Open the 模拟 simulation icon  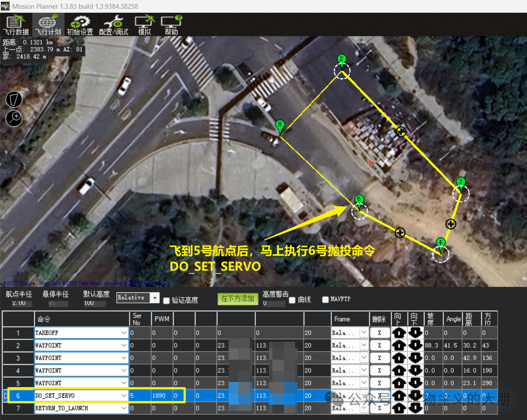pyautogui.click(x=144, y=25)
